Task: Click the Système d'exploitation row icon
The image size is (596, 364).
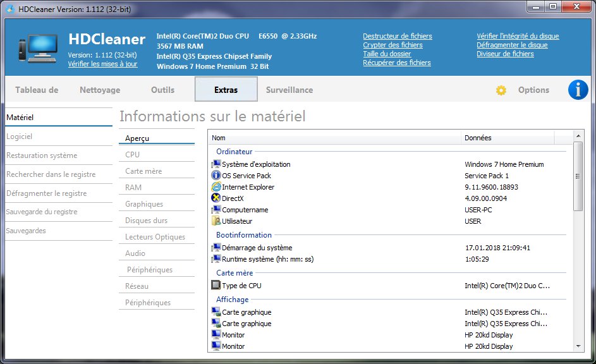Action: point(216,164)
